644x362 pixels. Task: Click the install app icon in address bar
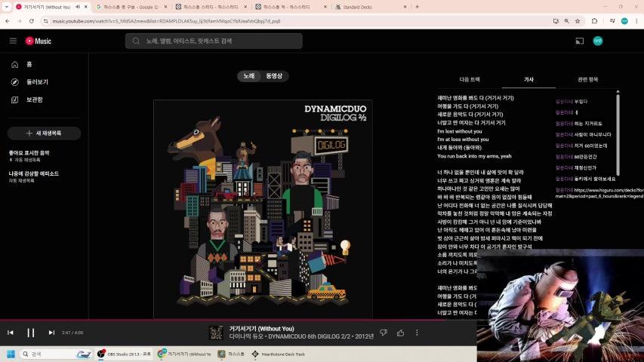coord(556,21)
